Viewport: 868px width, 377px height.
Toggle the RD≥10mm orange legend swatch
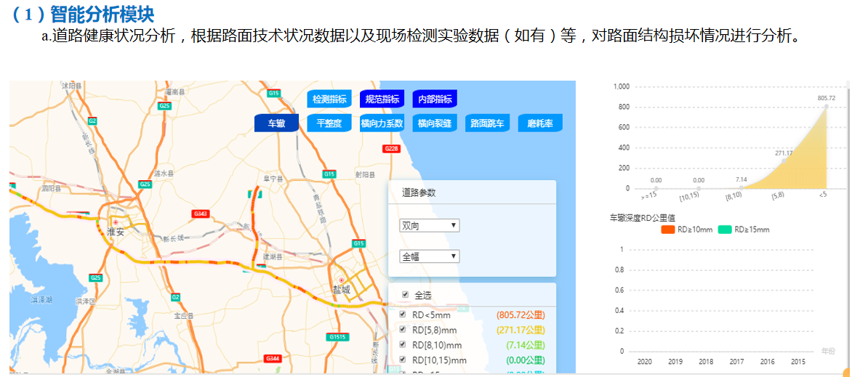667,230
